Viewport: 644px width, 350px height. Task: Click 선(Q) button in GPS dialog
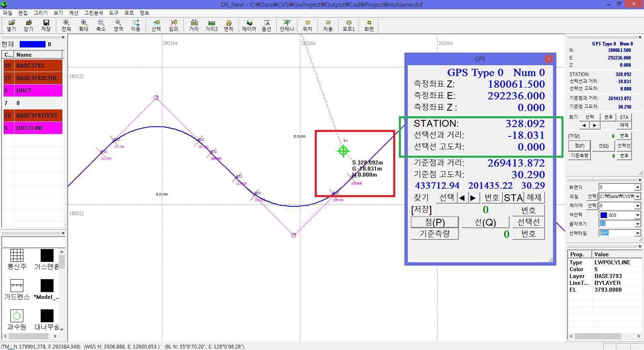[x=485, y=222]
